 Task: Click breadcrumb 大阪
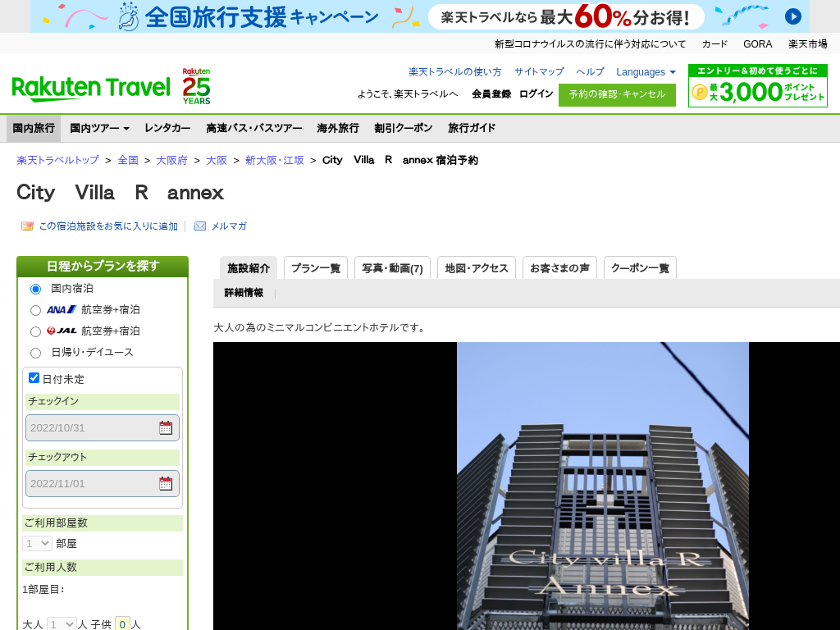pos(217,160)
